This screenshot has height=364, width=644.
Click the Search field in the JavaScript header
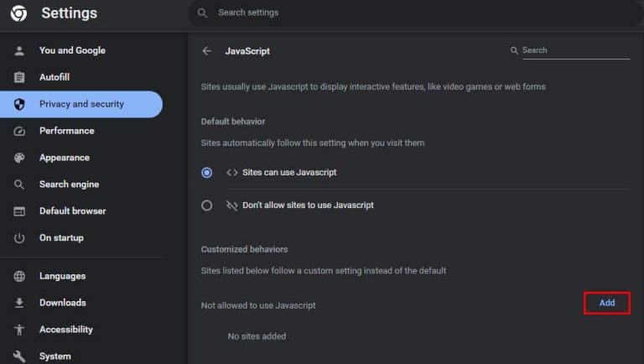[x=575, y=50]
